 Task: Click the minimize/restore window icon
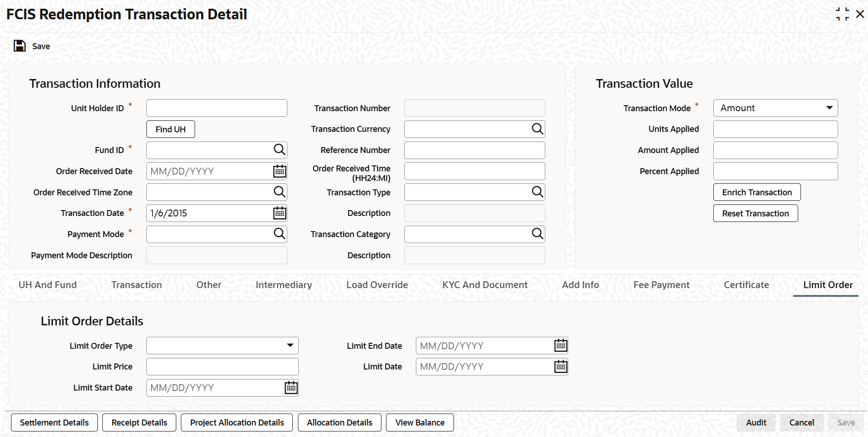pos(842,14)
